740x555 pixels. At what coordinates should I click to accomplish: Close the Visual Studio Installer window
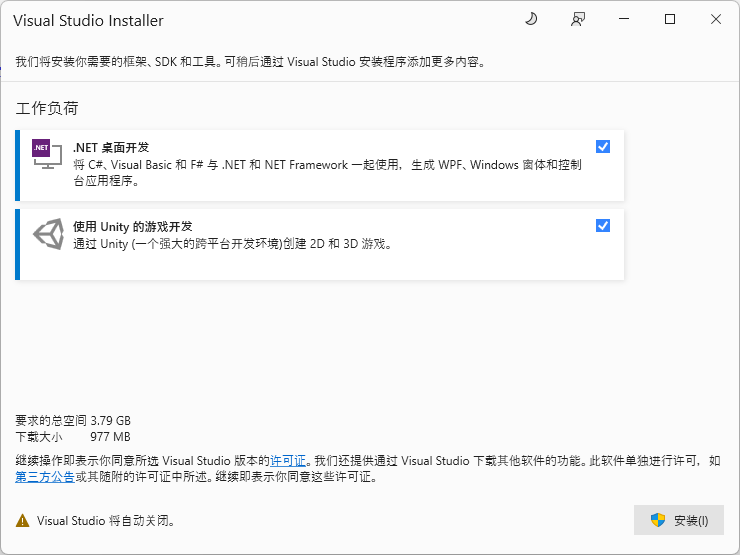tap(715, 19)
